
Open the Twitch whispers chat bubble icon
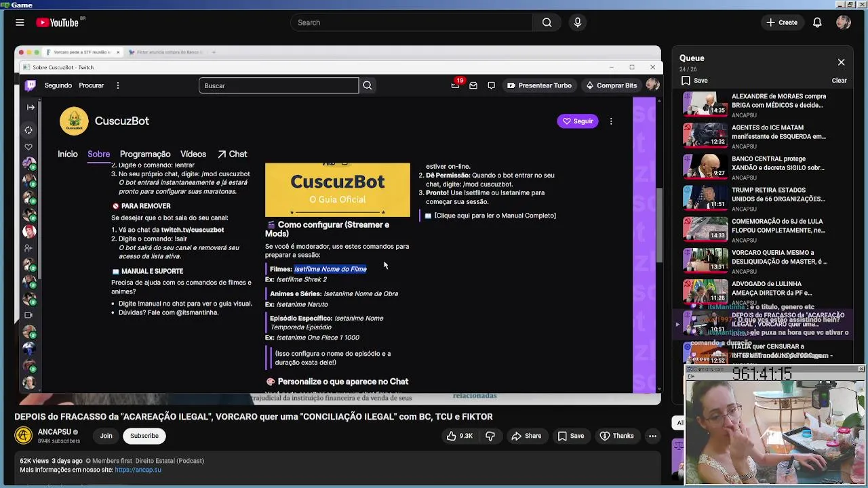(x=491, y=85)
